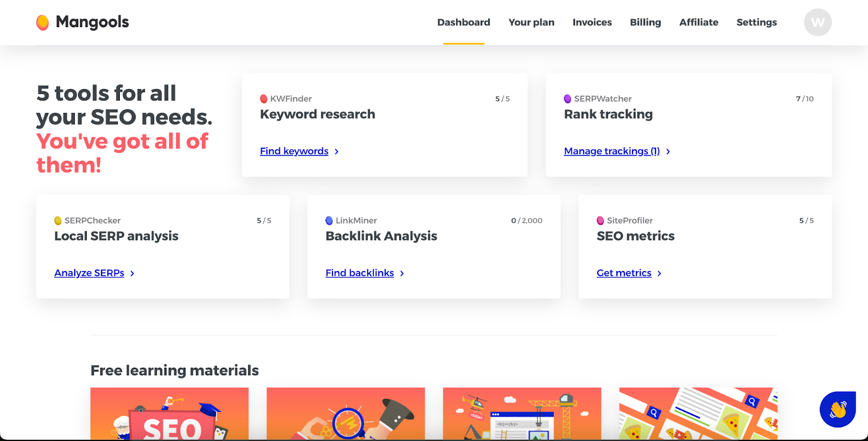Click the LinkMiner label text
Image resolution: width=868 pixels, height=441 pixels.
[356, 220]
